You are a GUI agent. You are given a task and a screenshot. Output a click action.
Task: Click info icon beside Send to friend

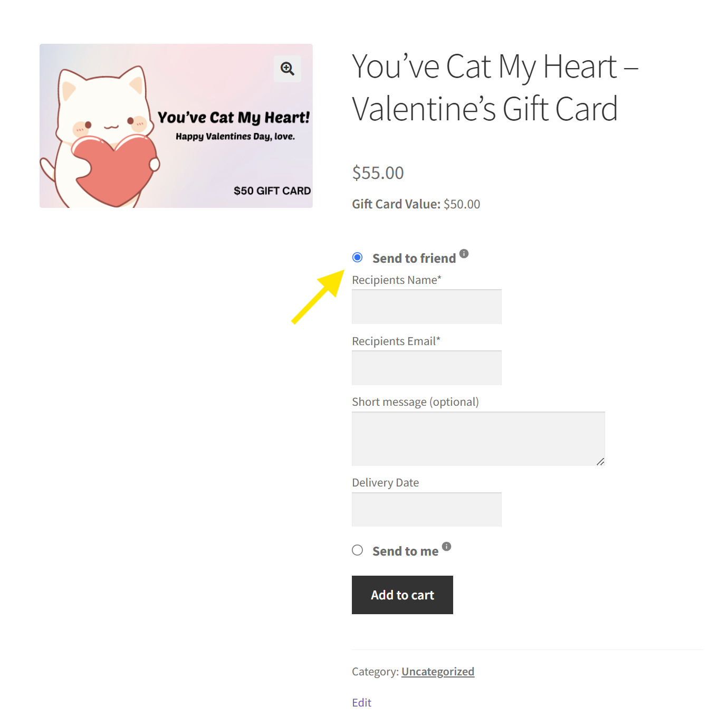pos(464,253)
